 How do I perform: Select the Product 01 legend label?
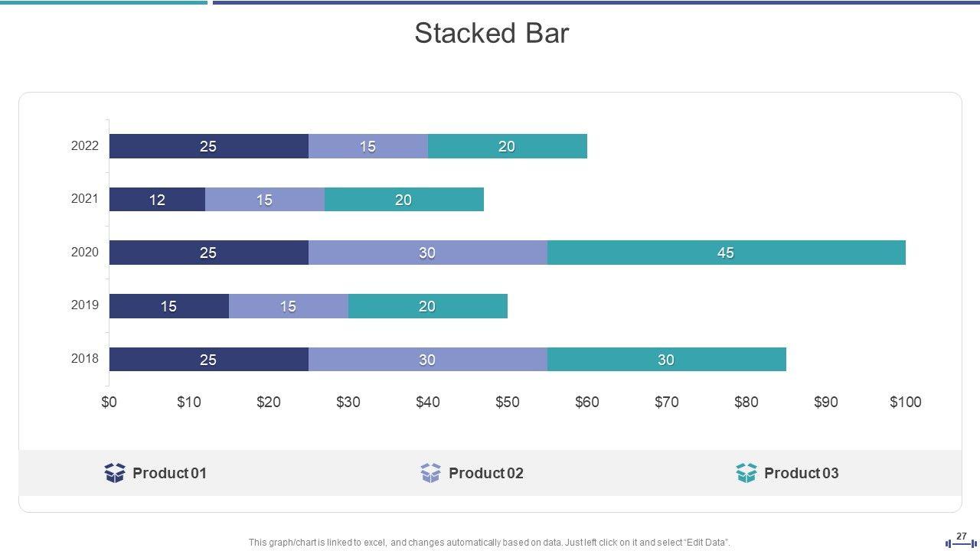(169, 473)
